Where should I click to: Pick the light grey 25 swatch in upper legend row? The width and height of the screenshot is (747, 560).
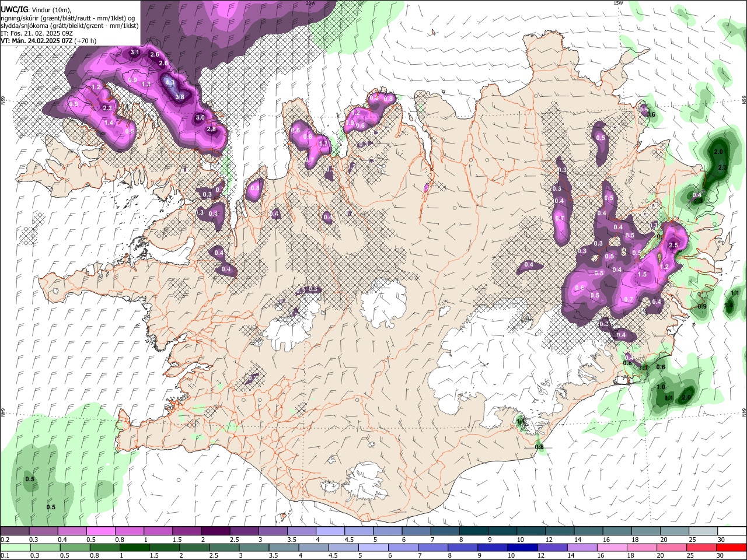[x=703, y=531]
